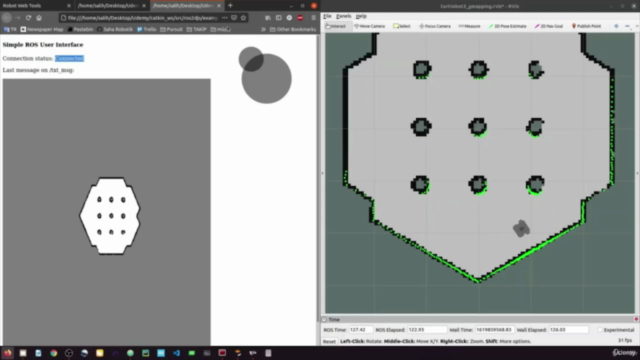Open Visual Studio Code from the taskbar

(176, 353)
